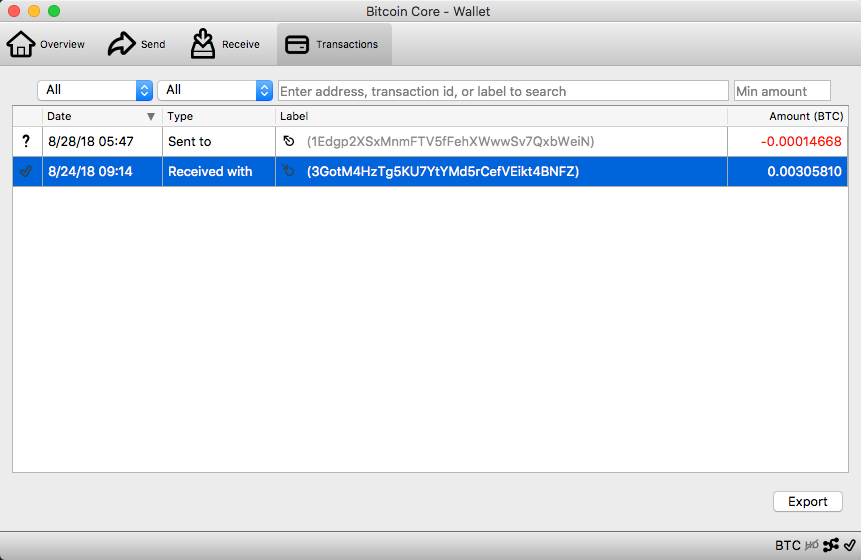The width and height of the screenshot is (861, 560).
Task: Close the Bitcoin Core window
Action: point(14,11)
